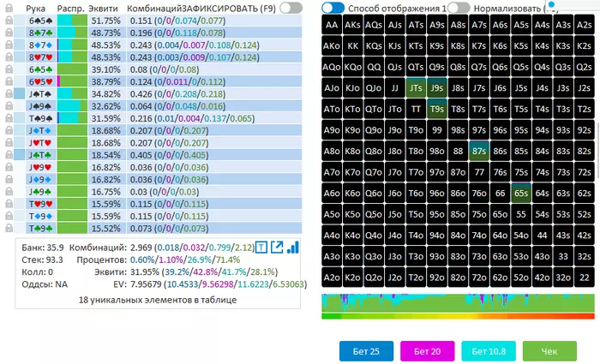The image size is (600, 364).
Task: Click the boxed T text-view icon
Action: pos(261,248)
